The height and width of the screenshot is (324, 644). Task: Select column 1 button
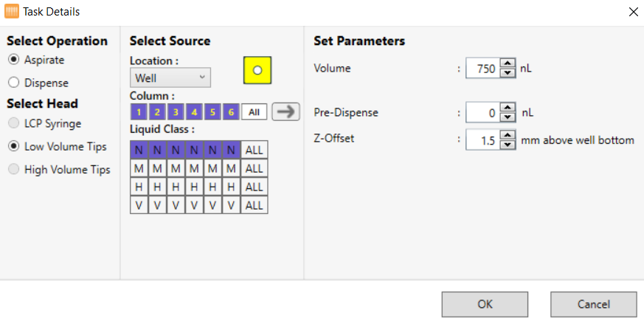(x=138, y=112)
